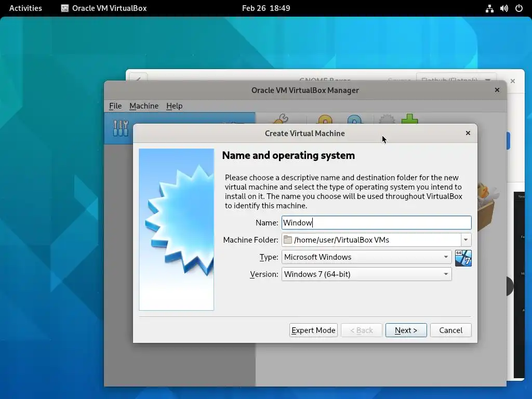Viewport: 532px width, 399px height.
Task: Open the Help menu
Action: tap(175, 106)
